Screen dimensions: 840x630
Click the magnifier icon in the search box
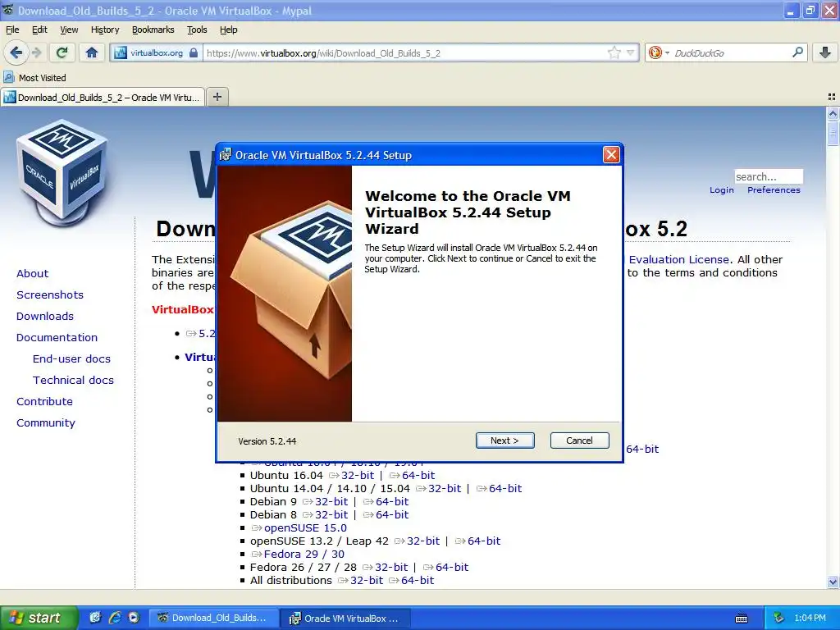tap(797, 52)
